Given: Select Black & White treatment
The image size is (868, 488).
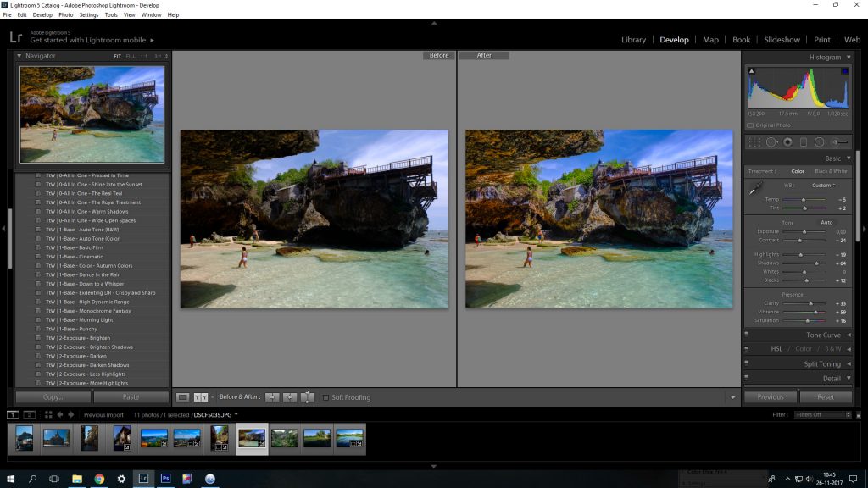Looking at the screenshot, I should (x=831, y=171).
